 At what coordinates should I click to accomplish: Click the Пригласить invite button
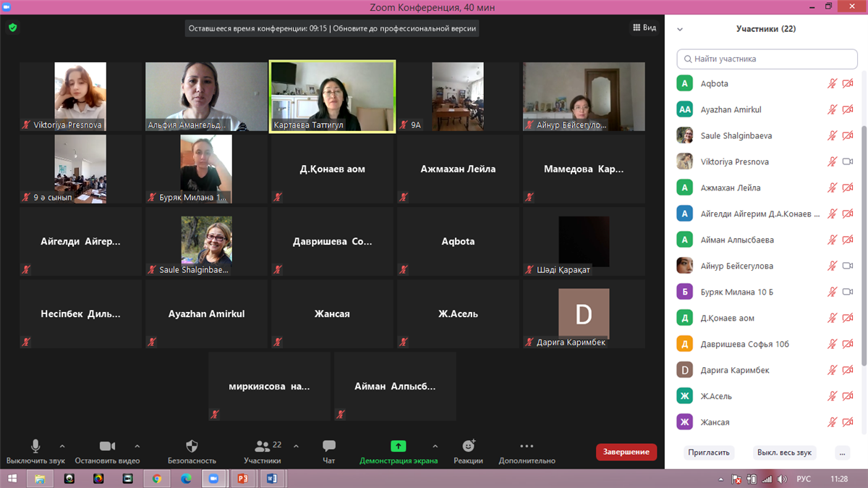[709, 453]
